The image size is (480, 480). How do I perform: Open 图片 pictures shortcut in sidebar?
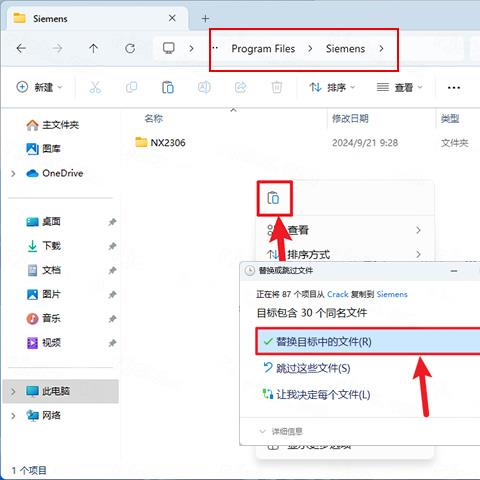point(43,294)
